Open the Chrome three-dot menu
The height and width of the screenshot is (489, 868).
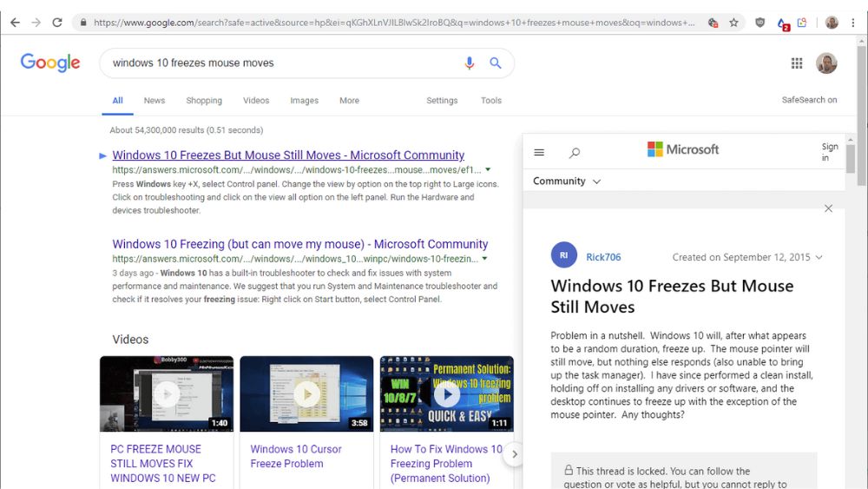pos(853,23)
